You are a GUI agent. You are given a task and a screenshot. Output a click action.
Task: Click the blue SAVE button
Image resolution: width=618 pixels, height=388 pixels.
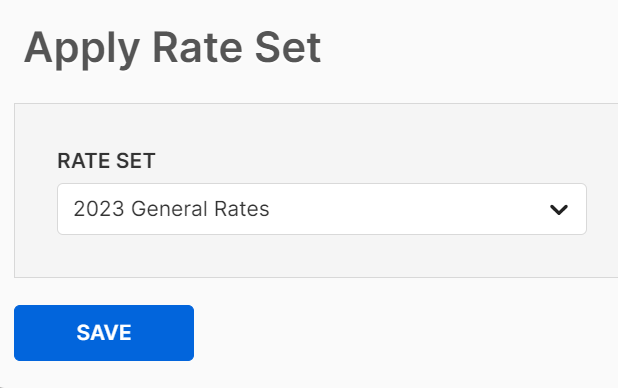[x=104, y=333]
